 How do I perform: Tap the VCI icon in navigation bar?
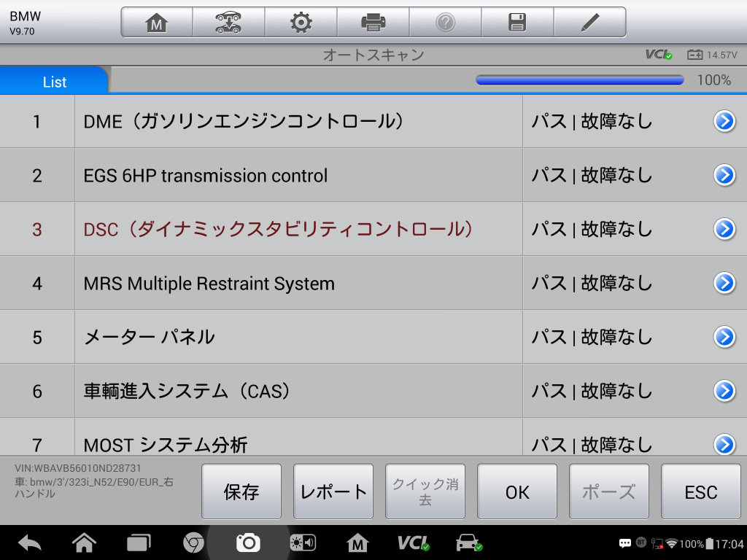[x=413, y=542]
